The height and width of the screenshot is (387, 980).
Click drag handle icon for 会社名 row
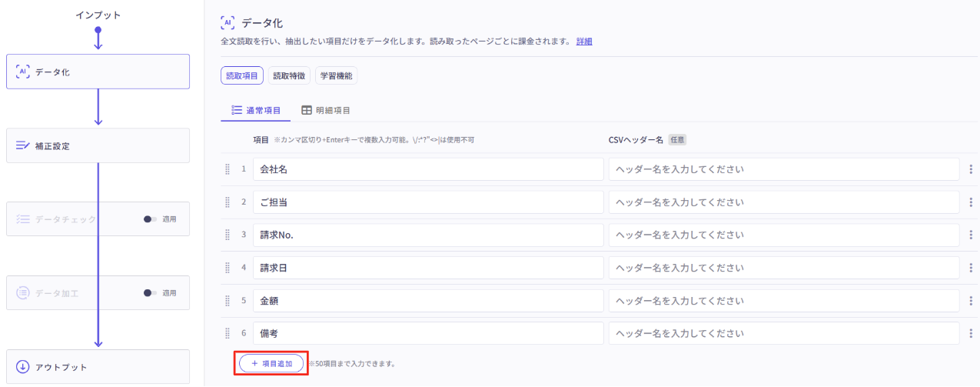[228, 169]
